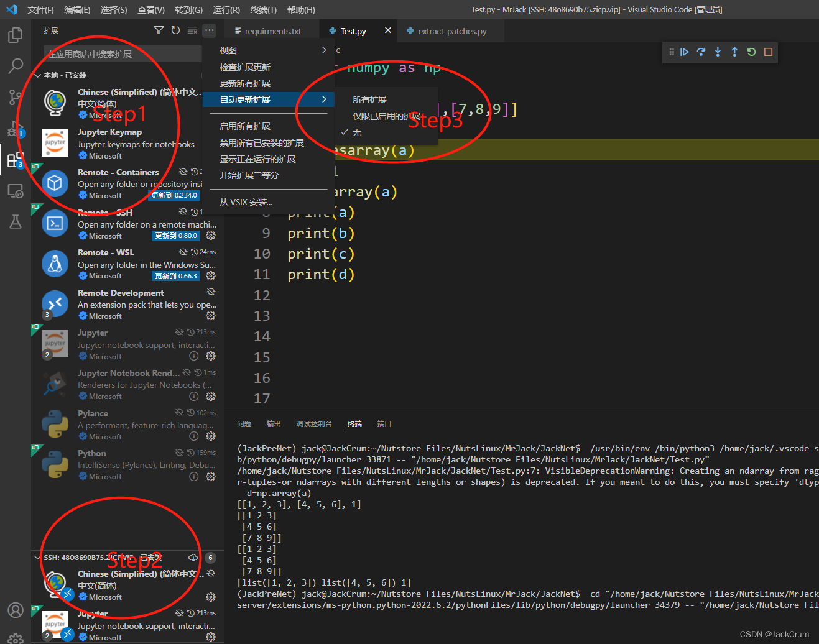Select the Jupyter Keymap extension entry
819x644 pixels.
[x=127, y=144]
